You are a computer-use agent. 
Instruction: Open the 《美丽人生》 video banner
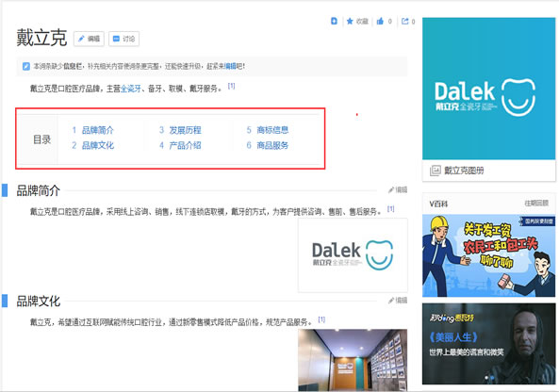click(x=488, y=344)
